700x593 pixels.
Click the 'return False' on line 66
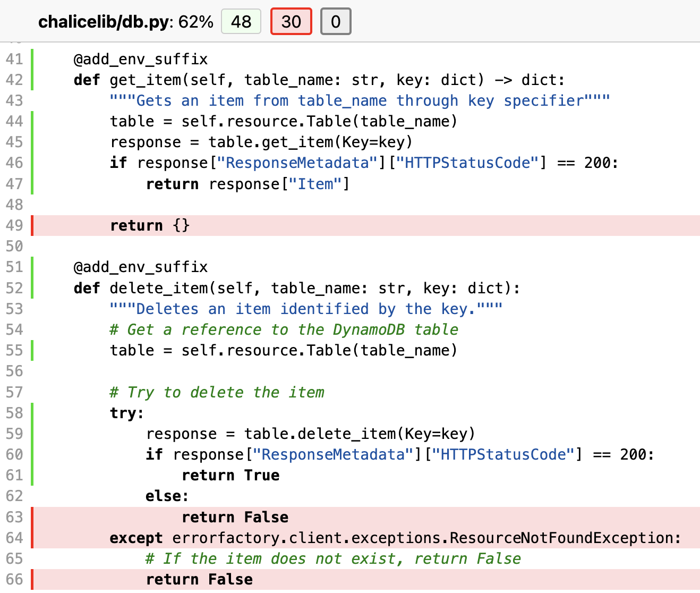click(x=199, y=579)
